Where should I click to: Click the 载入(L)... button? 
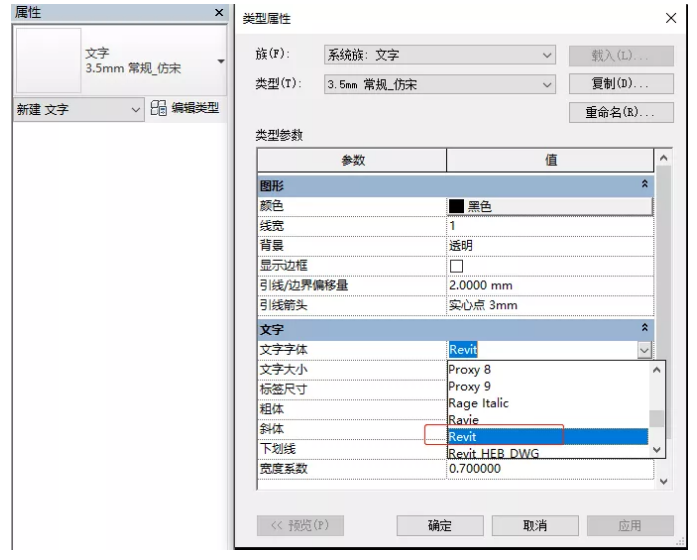pyautogui.click(x=621, y=56)
